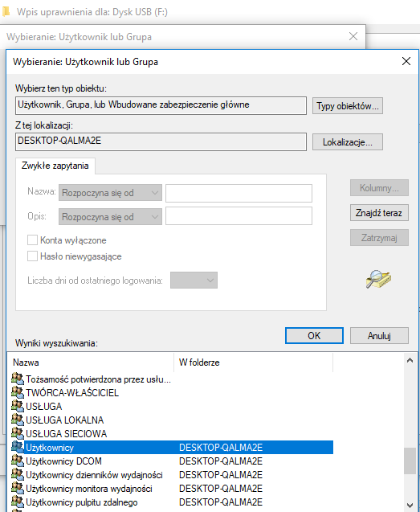Click the icon beside Użytkownicy pulpitu zdalnego
420x512 pixels.
tap(18, 502)
